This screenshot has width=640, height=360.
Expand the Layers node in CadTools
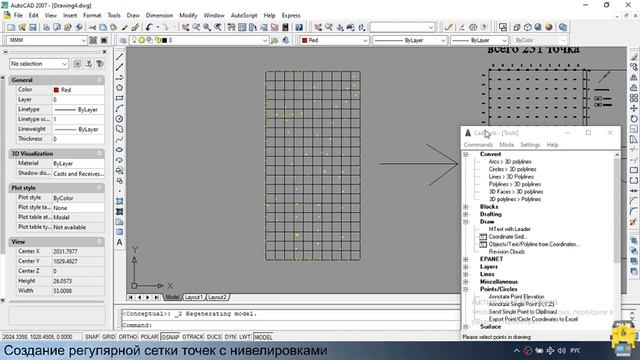point(466,267)
